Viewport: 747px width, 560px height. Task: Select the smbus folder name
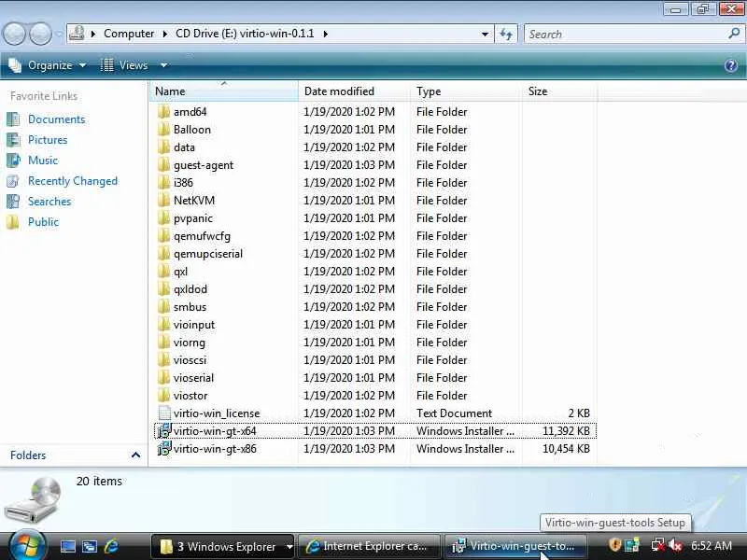190,307
